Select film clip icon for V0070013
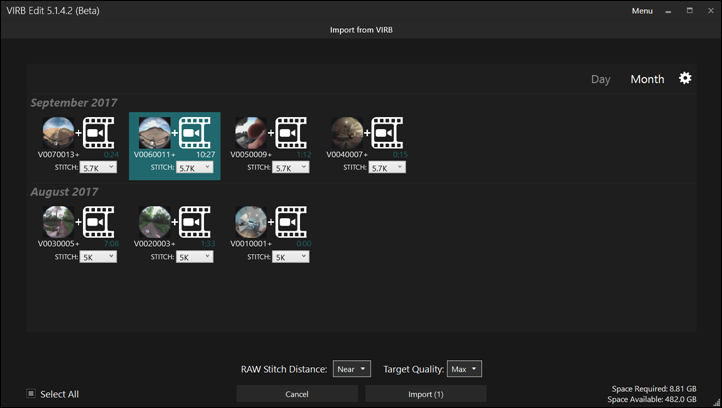 [99, 133]
